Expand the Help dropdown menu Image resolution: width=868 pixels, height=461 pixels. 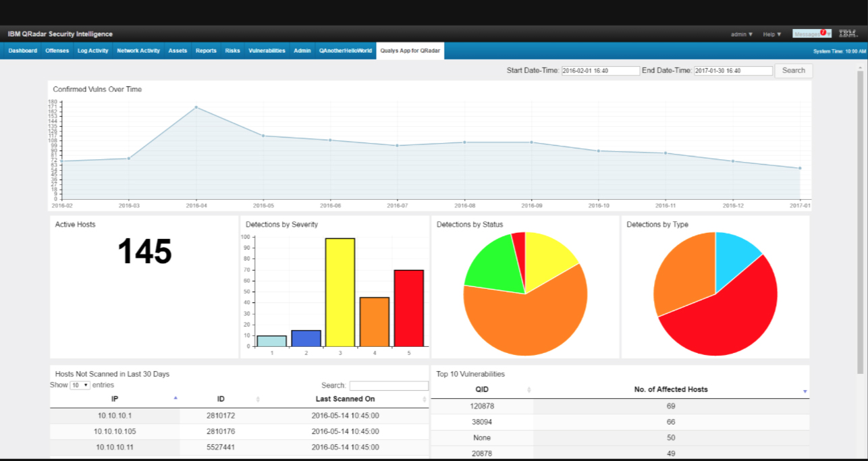(x=772, y=34)
